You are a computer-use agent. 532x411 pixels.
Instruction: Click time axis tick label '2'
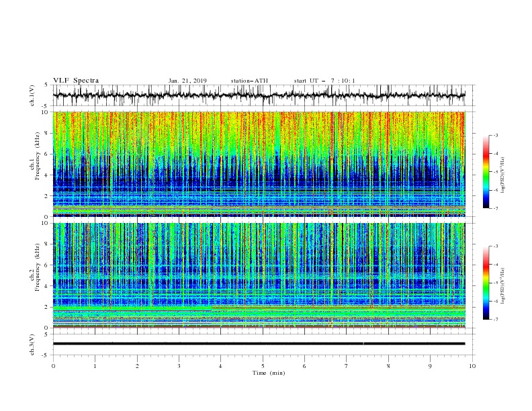pyautogui.click(x=137, y=366)
